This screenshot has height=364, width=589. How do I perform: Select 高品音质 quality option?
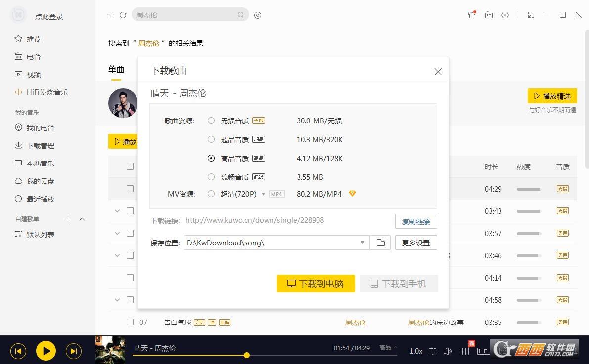pos(211,158)
